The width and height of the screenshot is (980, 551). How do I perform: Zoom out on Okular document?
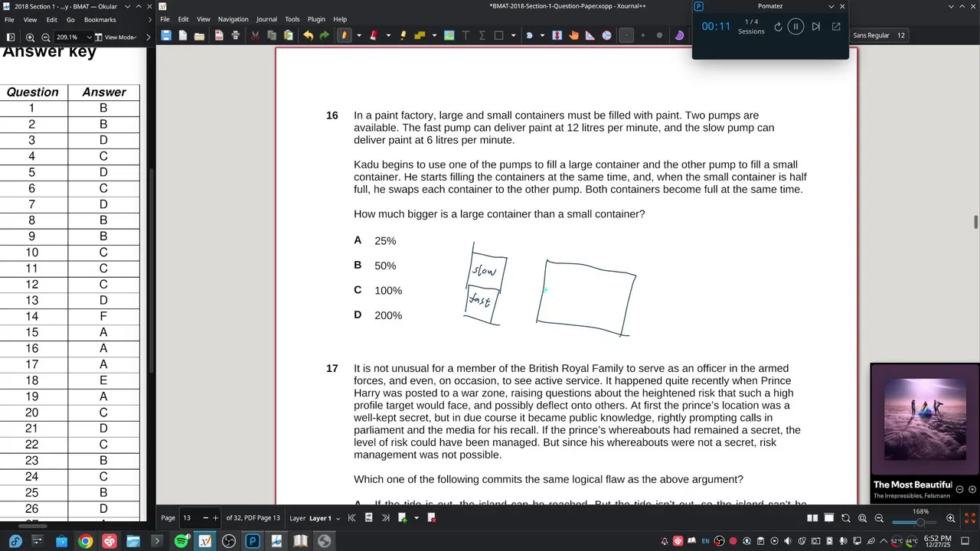click(x=46, y=37)
